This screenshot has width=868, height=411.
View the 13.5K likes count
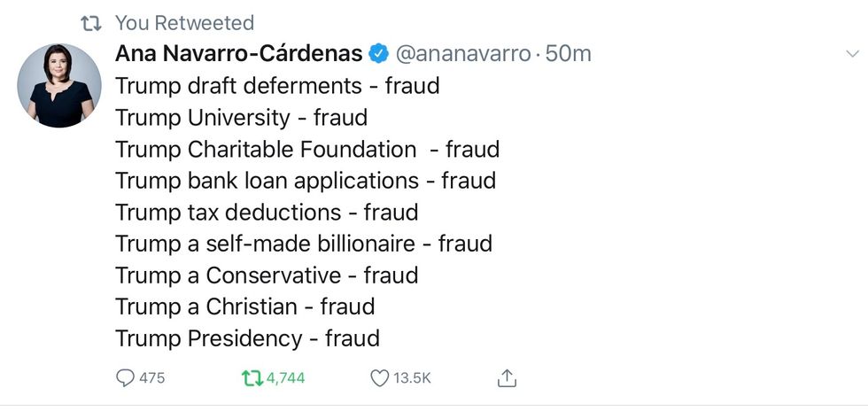412,378
